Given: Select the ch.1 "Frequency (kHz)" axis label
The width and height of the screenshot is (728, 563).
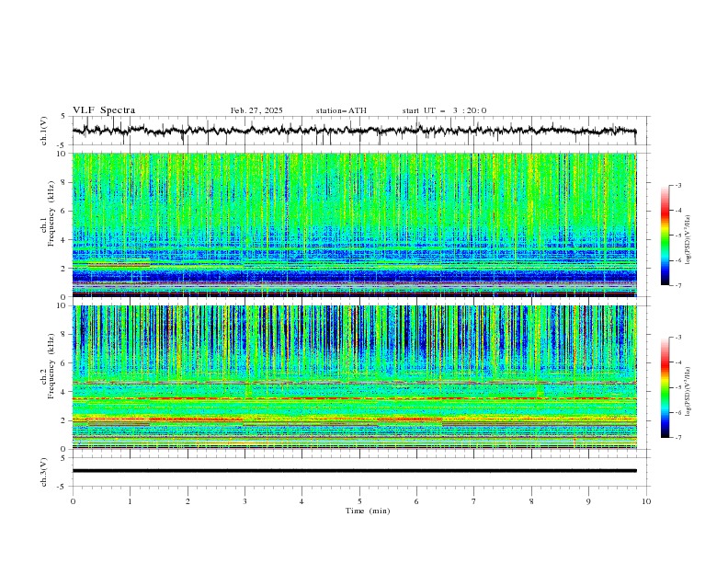Looking at the screenshot, I should [x=51, y=214].
